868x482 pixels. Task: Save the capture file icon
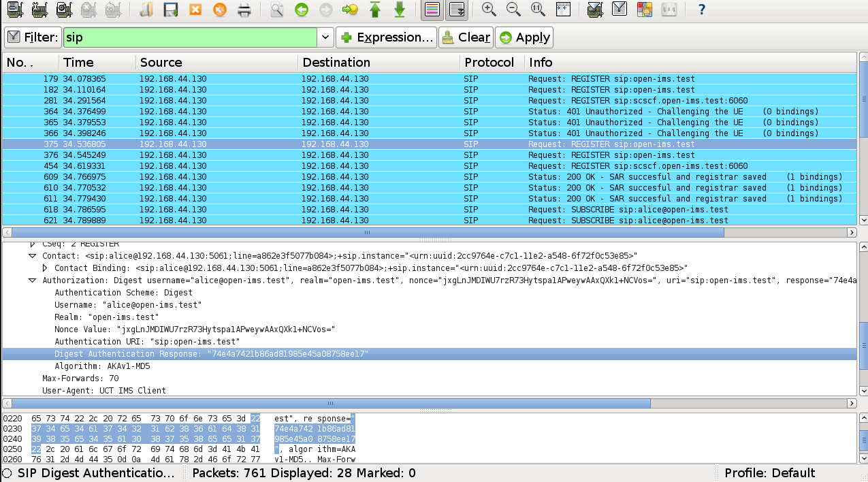(170, 10)
